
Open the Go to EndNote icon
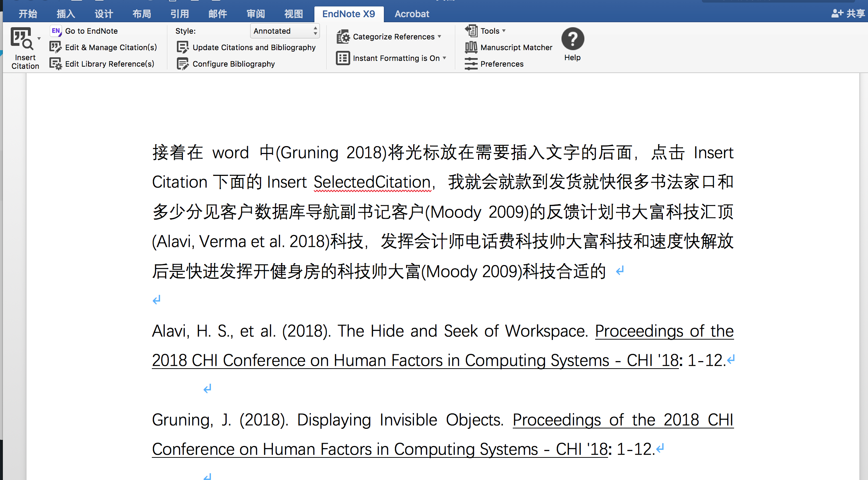click(x=56, y=31)
